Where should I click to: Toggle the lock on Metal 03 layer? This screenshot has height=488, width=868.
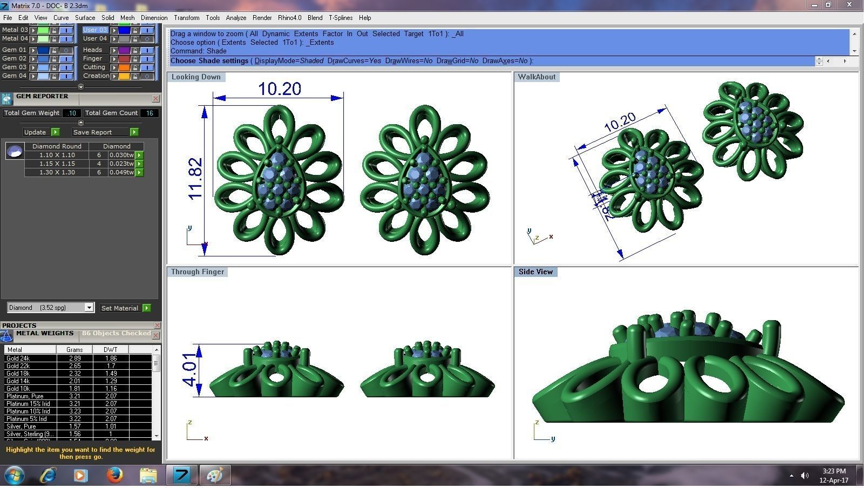[x=55, y=30]
